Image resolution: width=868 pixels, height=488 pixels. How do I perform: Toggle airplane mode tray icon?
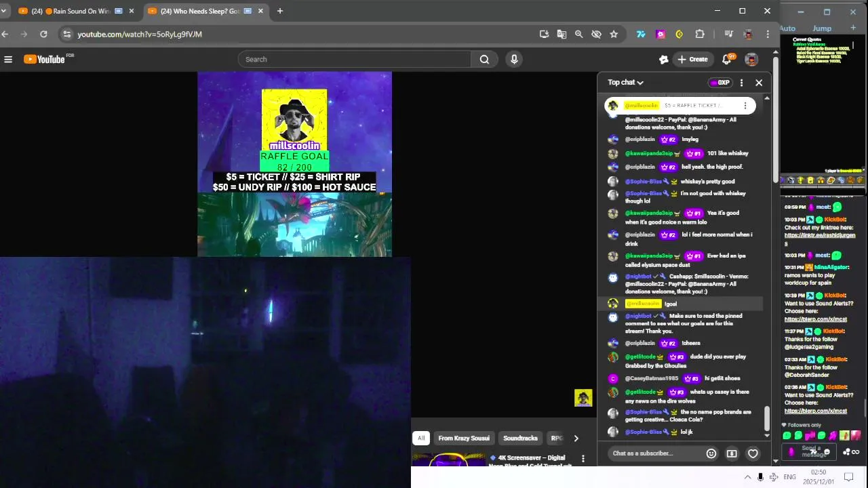click(773, 477)
